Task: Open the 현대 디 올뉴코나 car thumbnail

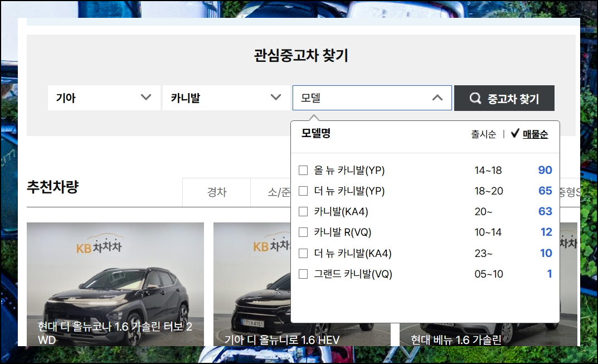Action: click(x=115, y=284)
